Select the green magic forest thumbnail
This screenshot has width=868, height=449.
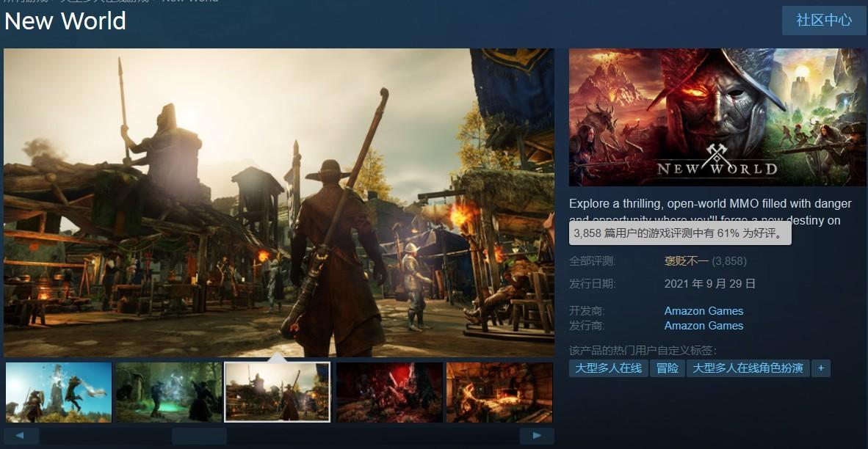click(x=169, y=392)
